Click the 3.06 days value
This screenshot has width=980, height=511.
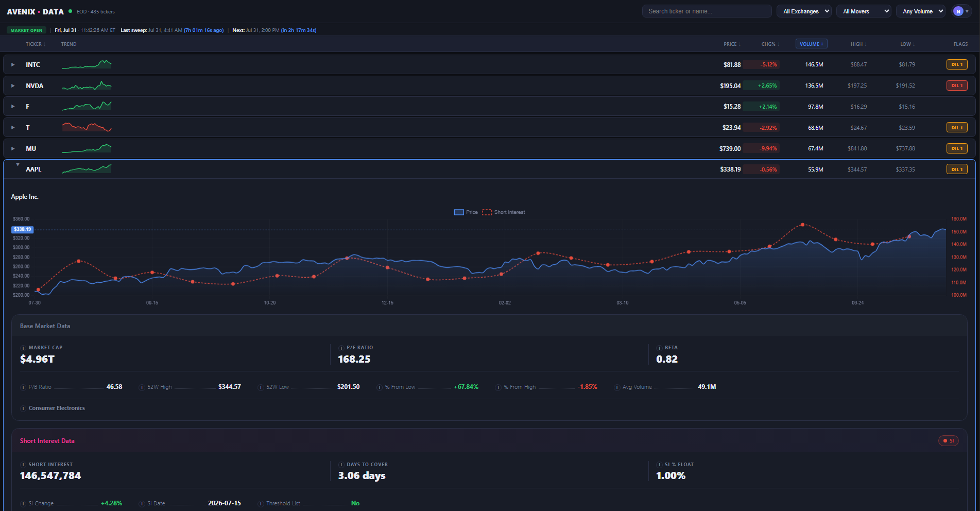pyautogui.click(x=362, y=475)
